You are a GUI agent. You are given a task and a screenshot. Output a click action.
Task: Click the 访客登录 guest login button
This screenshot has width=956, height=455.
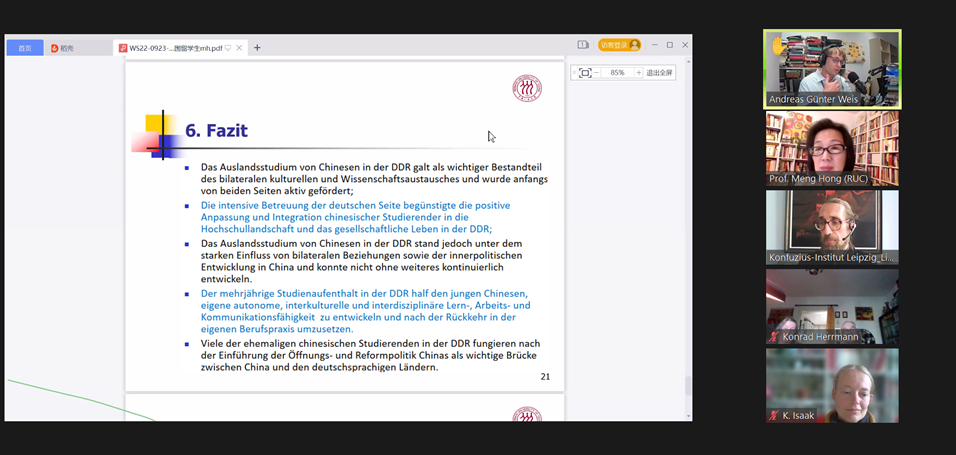619,45
